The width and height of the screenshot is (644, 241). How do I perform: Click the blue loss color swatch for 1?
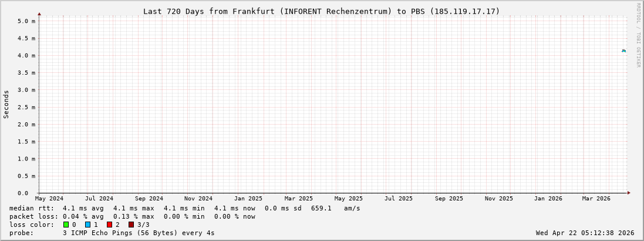click(87, 225)
